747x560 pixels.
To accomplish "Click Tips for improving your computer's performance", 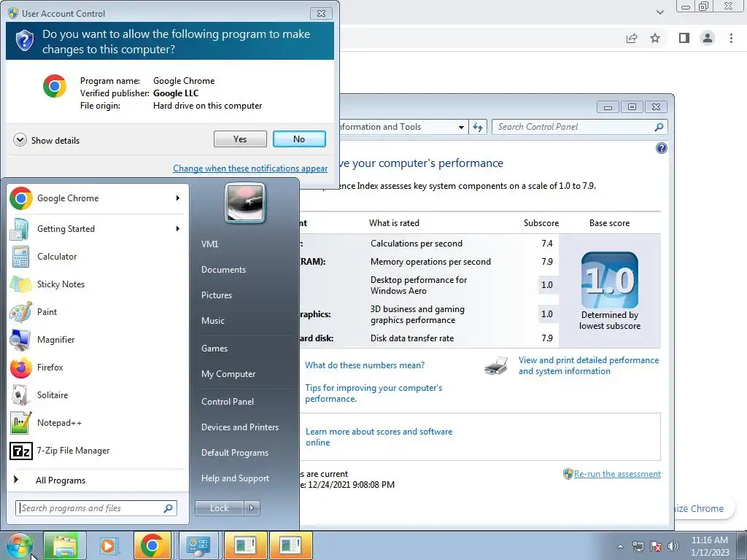I will 373,393.
